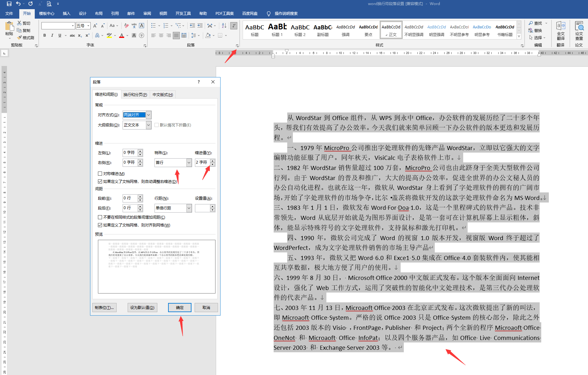Switch to the 中文版式 tab
This screenshot has width=588, height=375.
click(x=163, y=94)
